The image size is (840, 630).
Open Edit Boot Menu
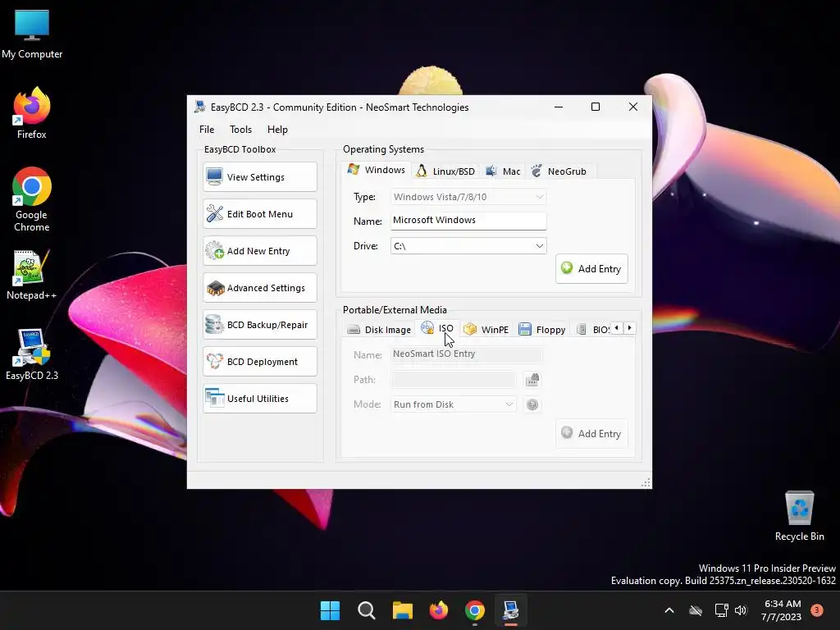coord(260,214)
